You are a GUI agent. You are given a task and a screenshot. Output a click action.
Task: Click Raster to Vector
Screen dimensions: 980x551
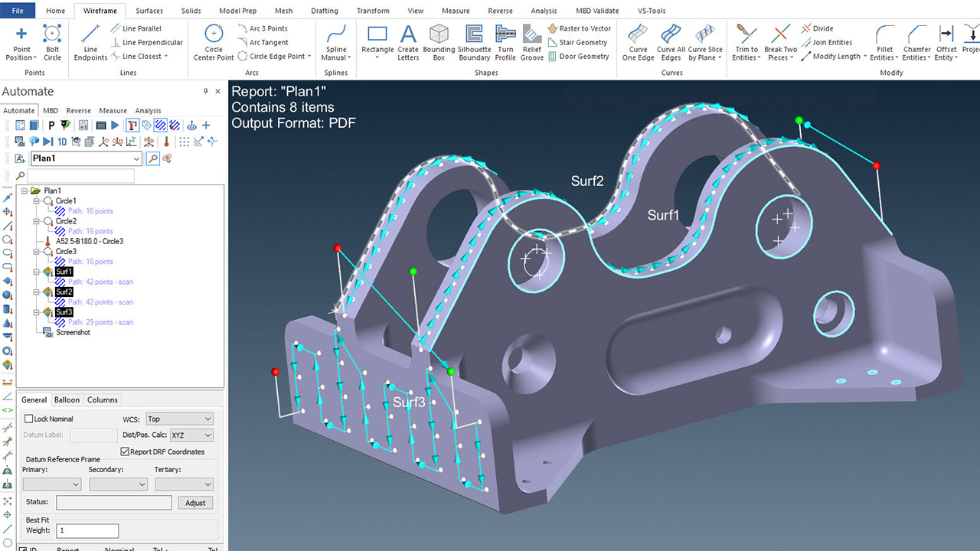579,28
